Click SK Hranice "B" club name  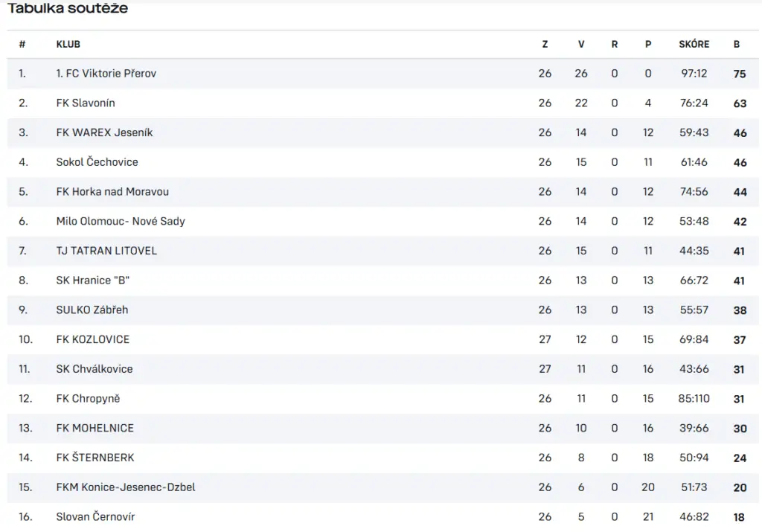(93, 281)
